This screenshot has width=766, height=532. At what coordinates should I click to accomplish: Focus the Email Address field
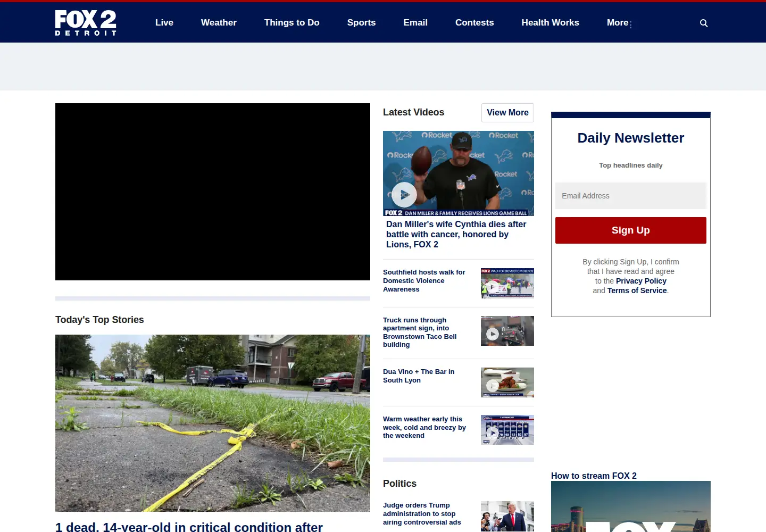[x=631, y=196]
